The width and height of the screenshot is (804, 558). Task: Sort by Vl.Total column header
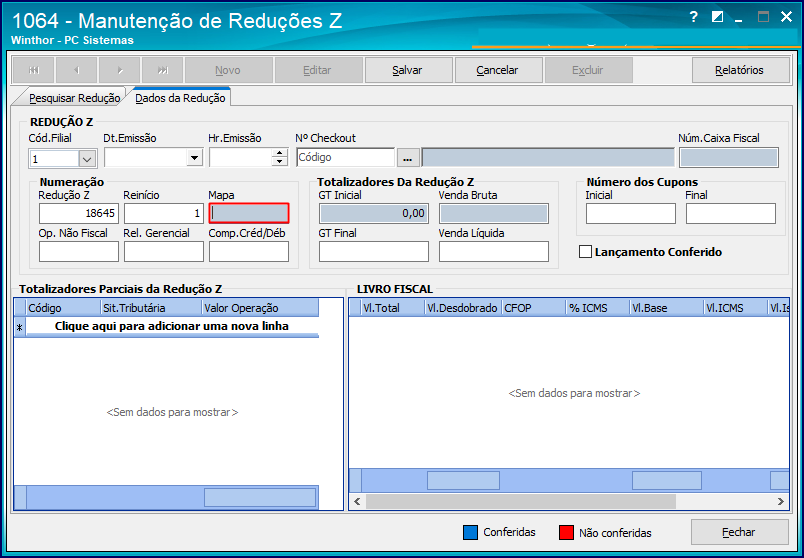[393, 308]
